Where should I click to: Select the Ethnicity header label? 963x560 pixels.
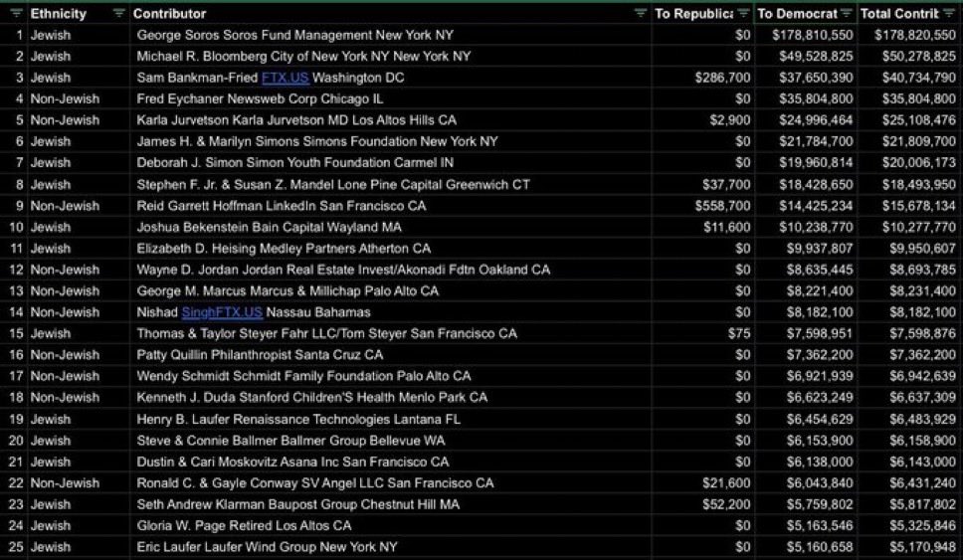click(59, 14)
